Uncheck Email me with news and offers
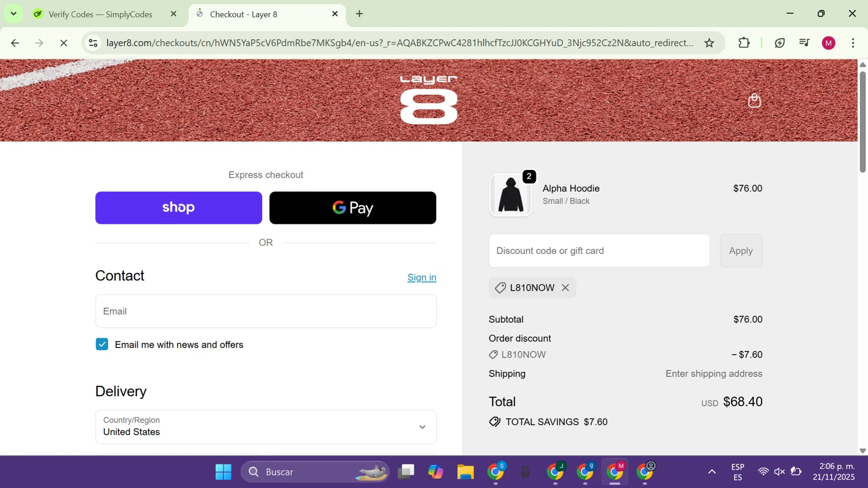Viewport: 868px width, 488px height. coord(102,345)
